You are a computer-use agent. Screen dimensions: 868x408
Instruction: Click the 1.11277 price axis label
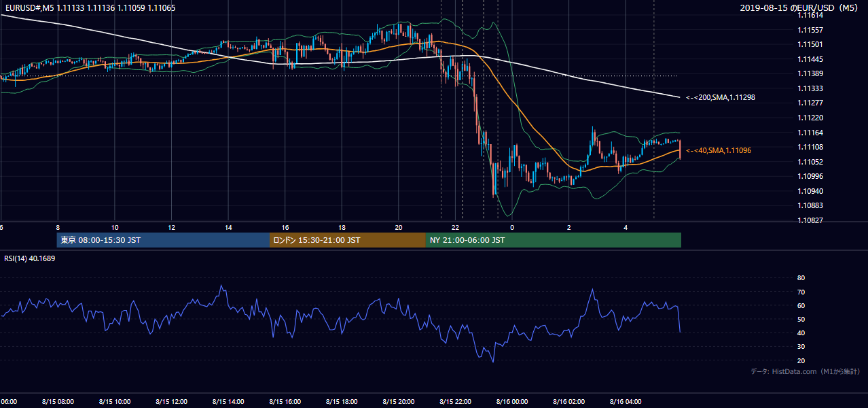point(810,103)
